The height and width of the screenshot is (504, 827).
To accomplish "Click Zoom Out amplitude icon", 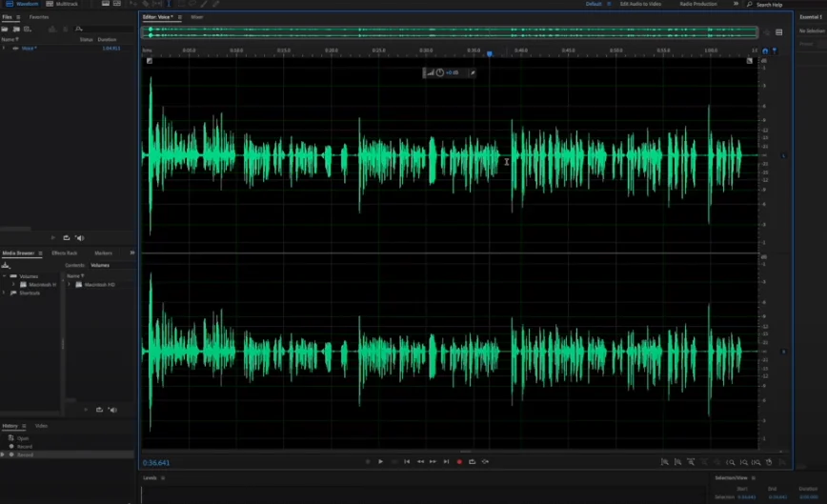I will 677,462.
